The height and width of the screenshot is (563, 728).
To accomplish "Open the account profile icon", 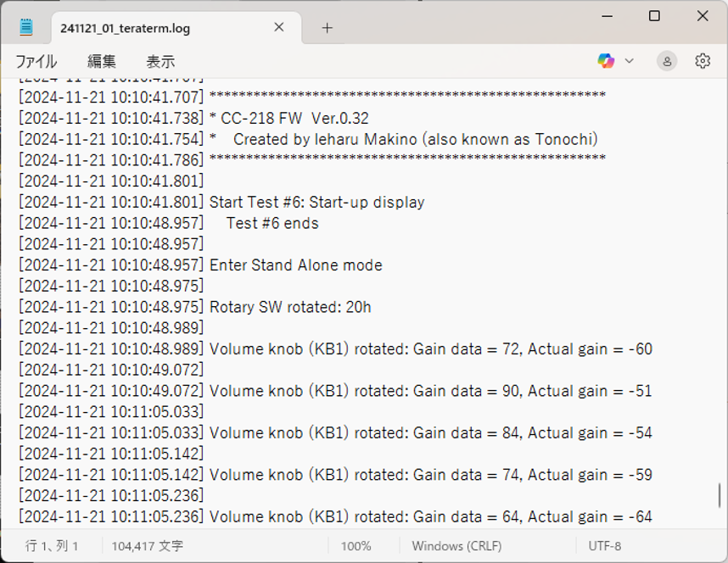I will coord(667,61).
